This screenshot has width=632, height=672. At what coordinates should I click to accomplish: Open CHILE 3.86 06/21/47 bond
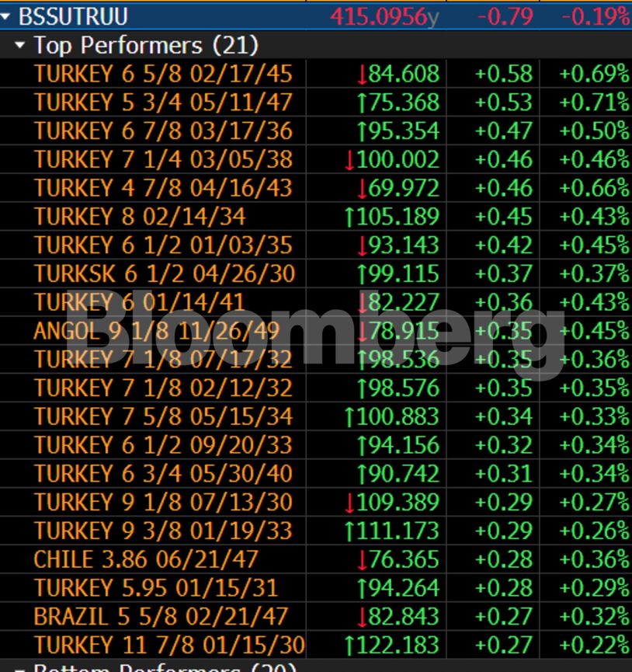146,559
